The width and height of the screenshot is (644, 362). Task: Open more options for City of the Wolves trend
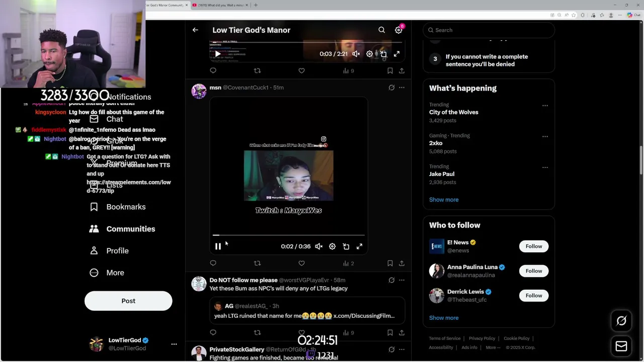click(x=545, y=106)
